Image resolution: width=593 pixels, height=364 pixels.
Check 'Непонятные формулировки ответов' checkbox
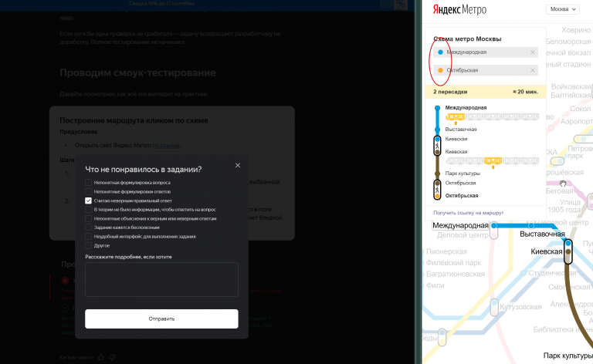point(89,191)
